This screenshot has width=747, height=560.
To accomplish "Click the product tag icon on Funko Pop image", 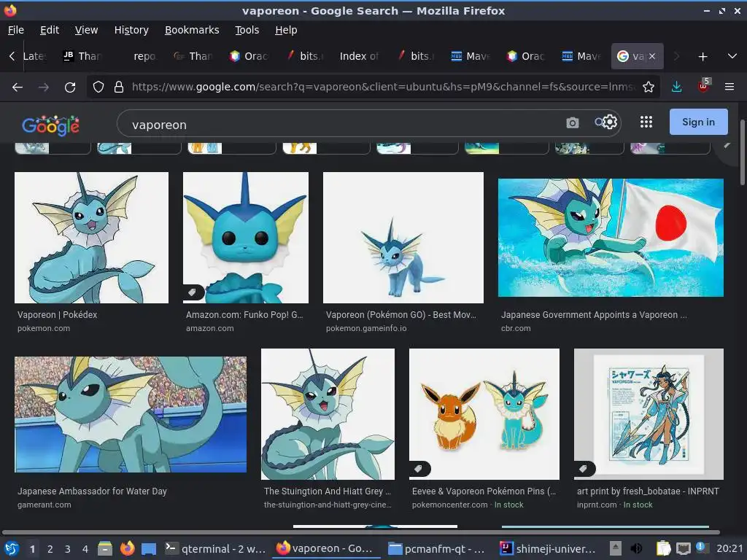I will point(192,292).
